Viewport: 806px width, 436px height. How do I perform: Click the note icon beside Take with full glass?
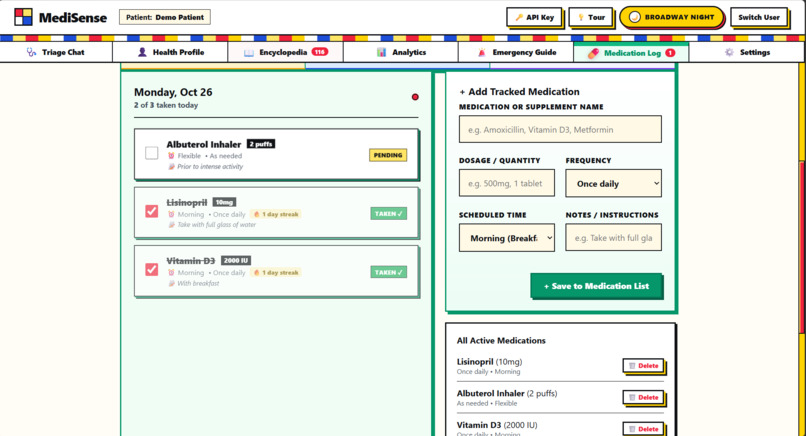pos(171,225)
